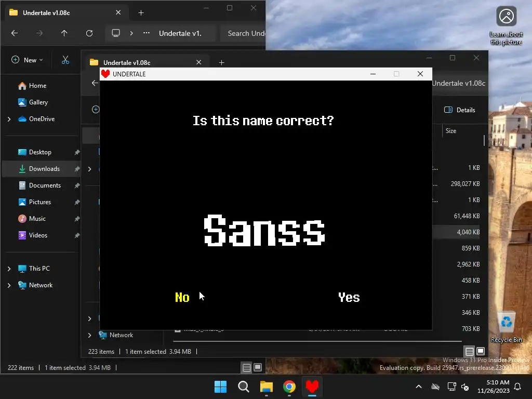Choose No to change the name
532x399 pixels.
[x=182, y=297]
